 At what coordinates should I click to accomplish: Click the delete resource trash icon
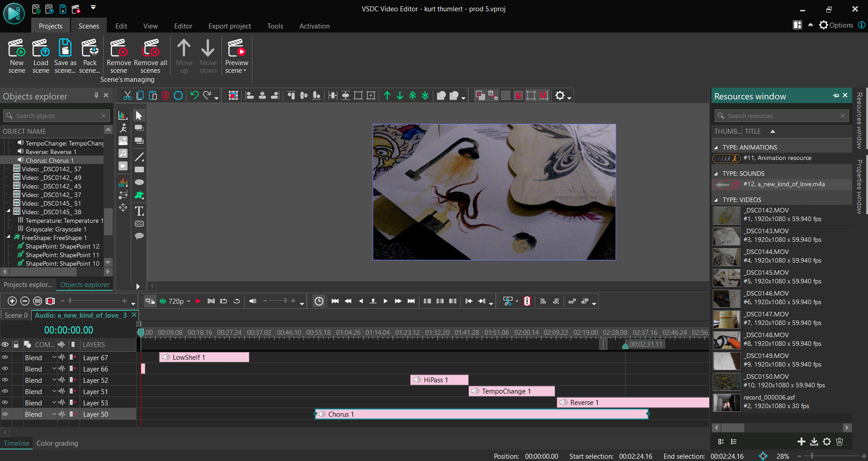(840, 442)
